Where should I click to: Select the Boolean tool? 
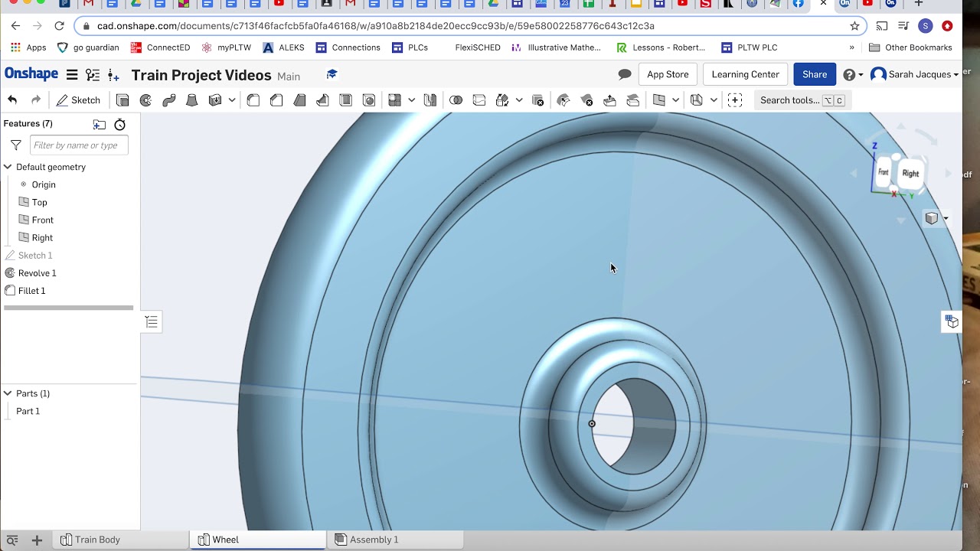[456, 100]
